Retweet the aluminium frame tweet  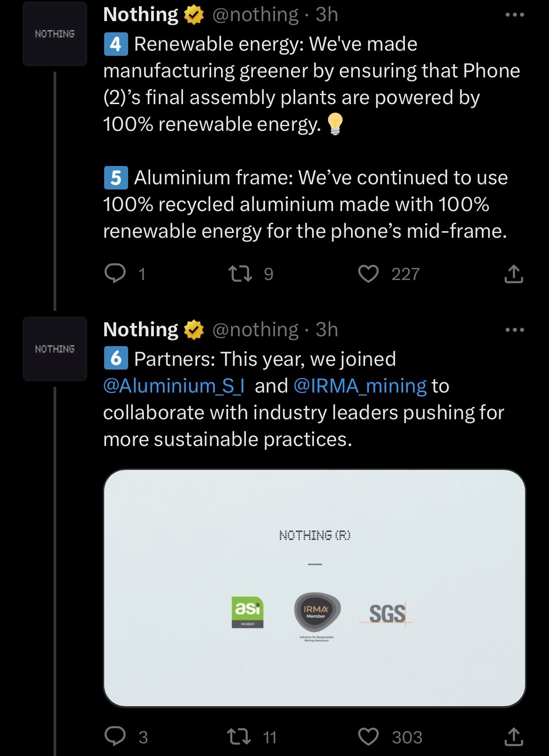click(240, 273)
